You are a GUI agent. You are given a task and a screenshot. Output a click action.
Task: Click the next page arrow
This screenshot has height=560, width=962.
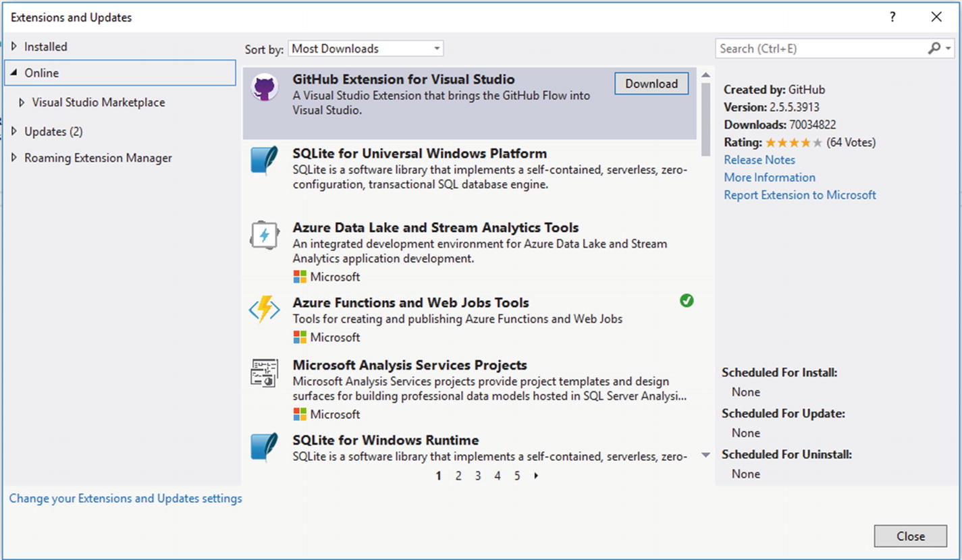pos(536,476)
